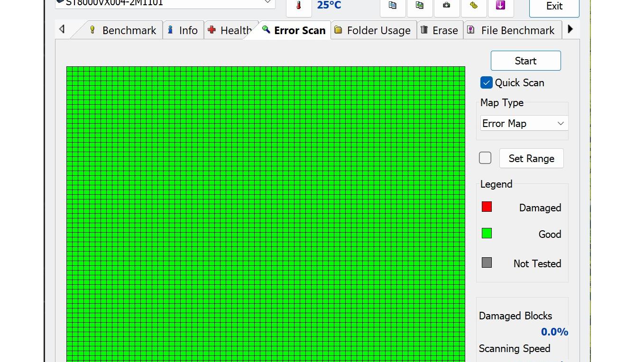Click the red Damaged legend swatch
The height and width of the screenshot is (362, 644).
pyautogui.click(x=487, y=207)
